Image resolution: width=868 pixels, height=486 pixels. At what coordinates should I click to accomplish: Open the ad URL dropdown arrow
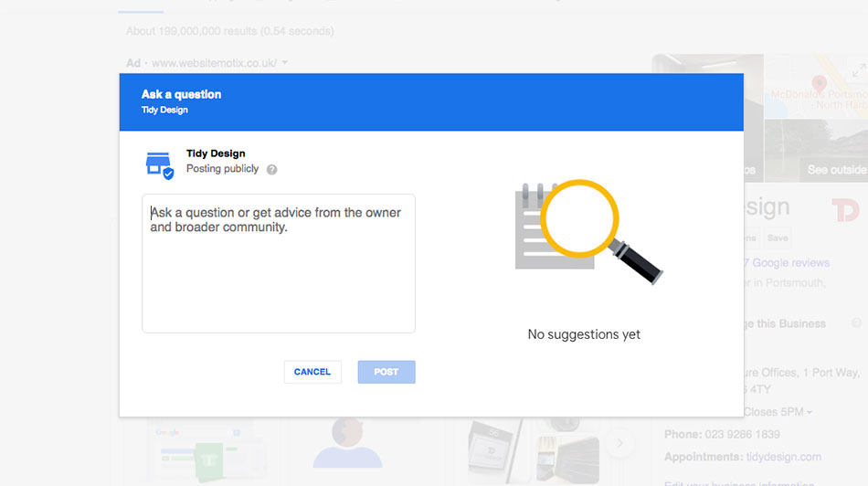click(x=284, y=62)
